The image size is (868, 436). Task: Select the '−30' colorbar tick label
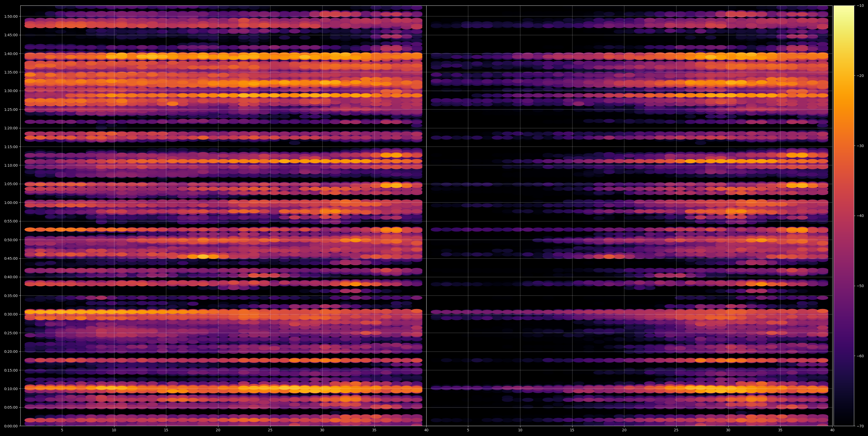coord(860,146)
